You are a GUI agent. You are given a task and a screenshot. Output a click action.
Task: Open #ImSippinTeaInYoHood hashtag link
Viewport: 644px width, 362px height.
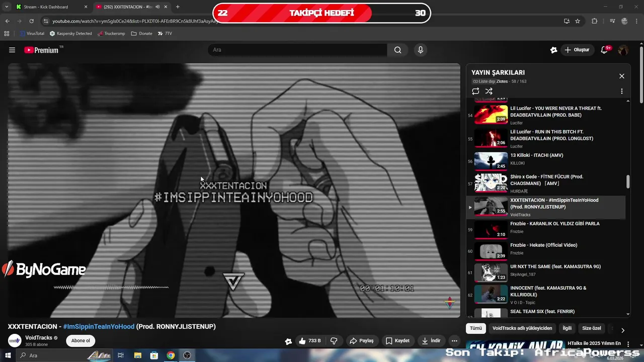click(99, 327)
